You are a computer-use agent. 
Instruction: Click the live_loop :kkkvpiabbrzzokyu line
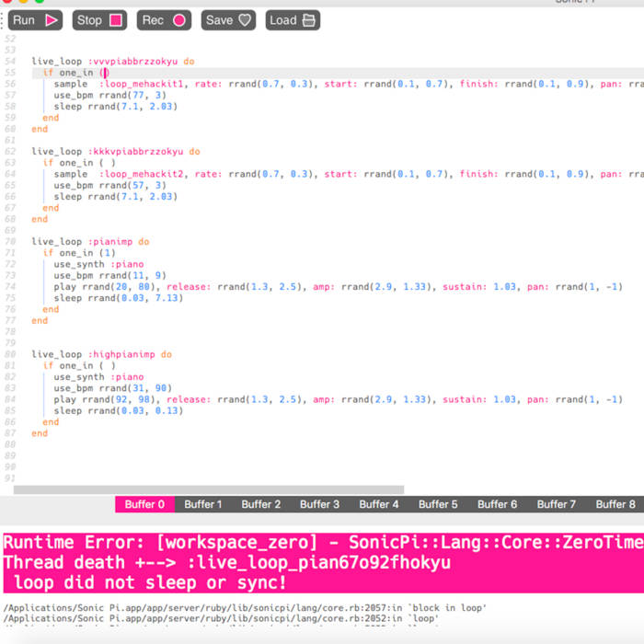point(115,152)
